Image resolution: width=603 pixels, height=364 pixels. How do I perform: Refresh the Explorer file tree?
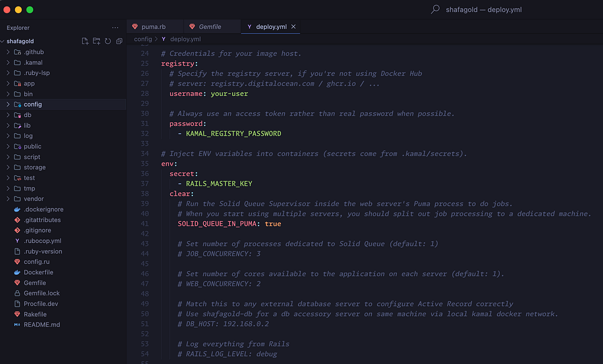pyautogui.click(x=108, y=41)
